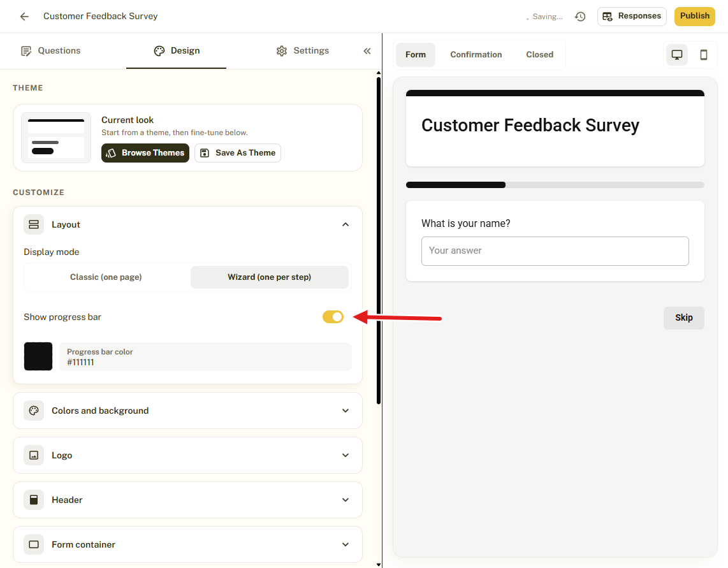Click the Form container icon
This screenshot has height=568, width=728.
click(34, 544)
